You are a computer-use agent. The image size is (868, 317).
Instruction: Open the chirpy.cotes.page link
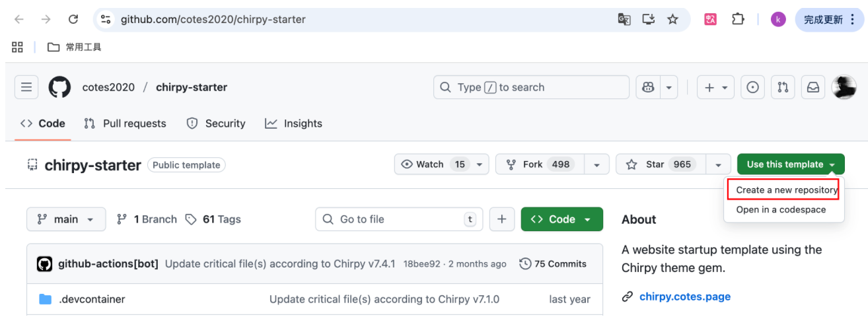pos(685,297)
